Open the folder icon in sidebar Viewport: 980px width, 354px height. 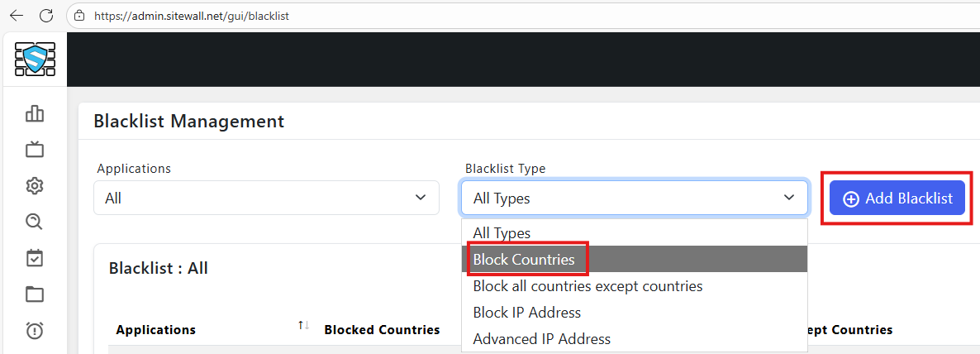(x=35, y=294)
